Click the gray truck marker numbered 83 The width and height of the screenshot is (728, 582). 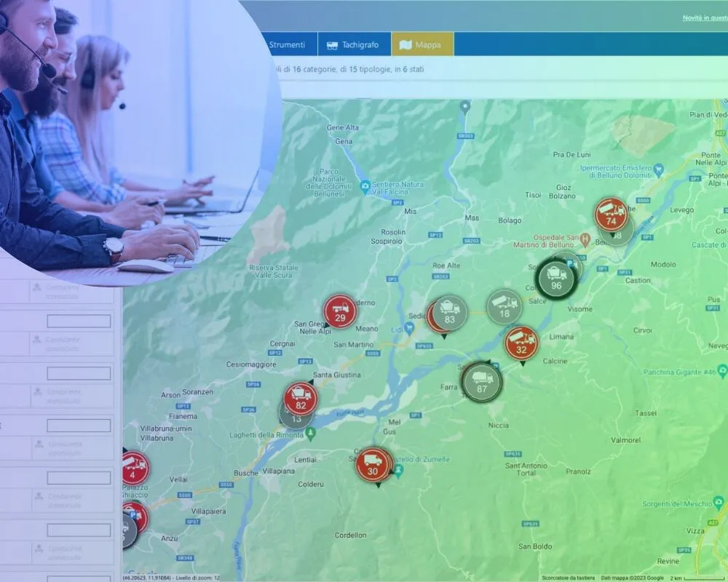click(450, 313)
